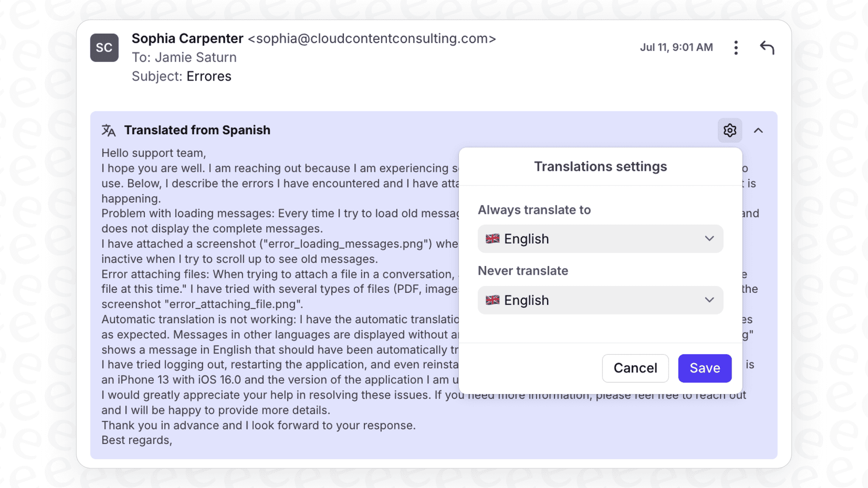
Task: Collapse the translation banner with the chevron
Action: click(759, 130)
